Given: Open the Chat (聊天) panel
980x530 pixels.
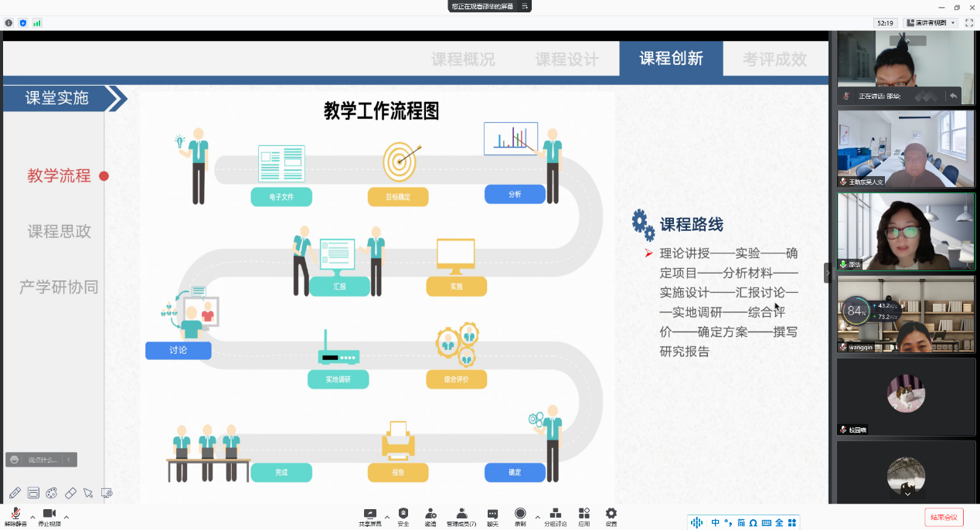Looking at the screenshot, I should coord(492,516).
